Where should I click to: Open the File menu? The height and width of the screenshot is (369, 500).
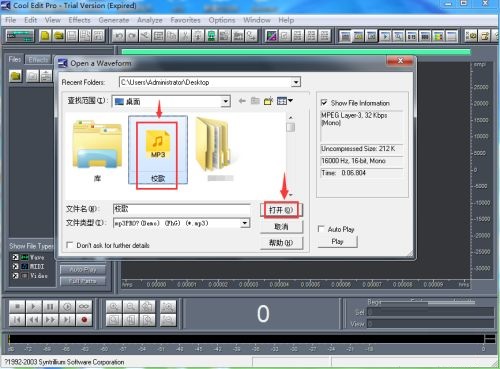(11, 20)
